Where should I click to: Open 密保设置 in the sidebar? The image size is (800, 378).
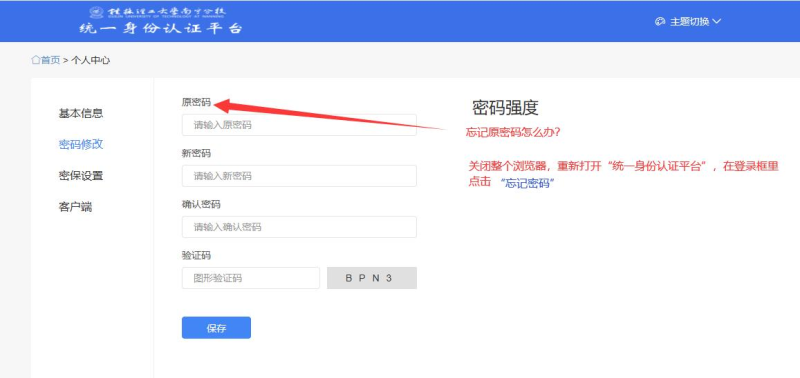pos(81,176)
